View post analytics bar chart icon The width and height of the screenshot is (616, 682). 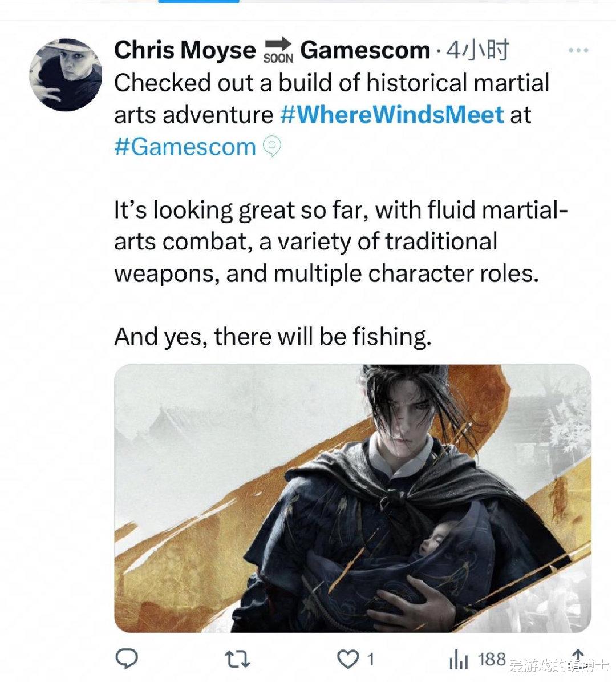pos(459,660)
